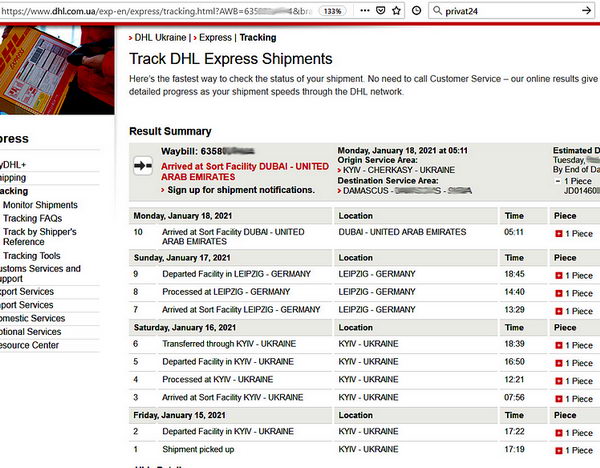Expand the piece icon in the 07:56 Kyiv row
The height and width of the screenshot is (468, 600).
click(558, 399)
